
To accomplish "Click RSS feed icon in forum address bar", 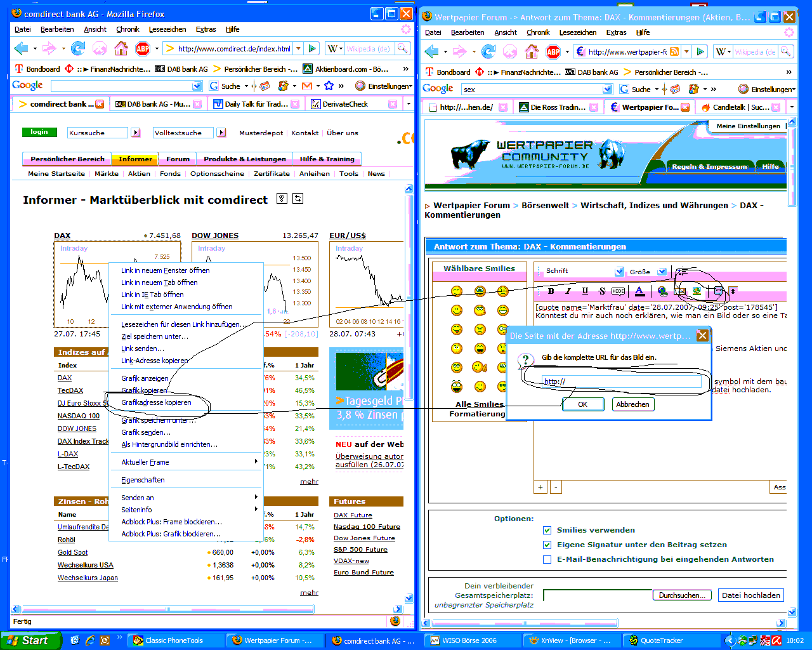I will pyautogui.click(x=674, y=51).
